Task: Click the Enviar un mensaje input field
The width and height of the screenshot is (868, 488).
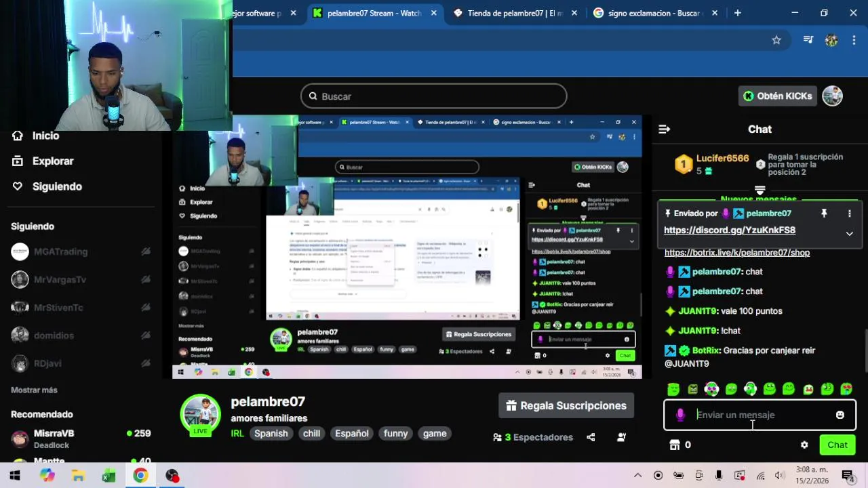Action: coord(759,415)
